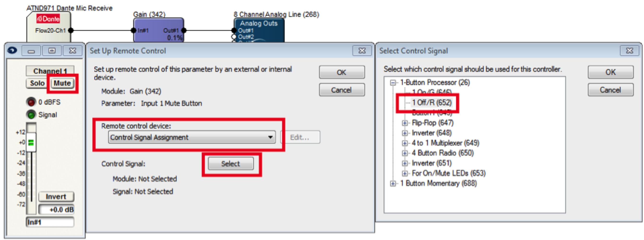
Task: Click Select button for Control Signal
Action: click(x=231, y=164)
